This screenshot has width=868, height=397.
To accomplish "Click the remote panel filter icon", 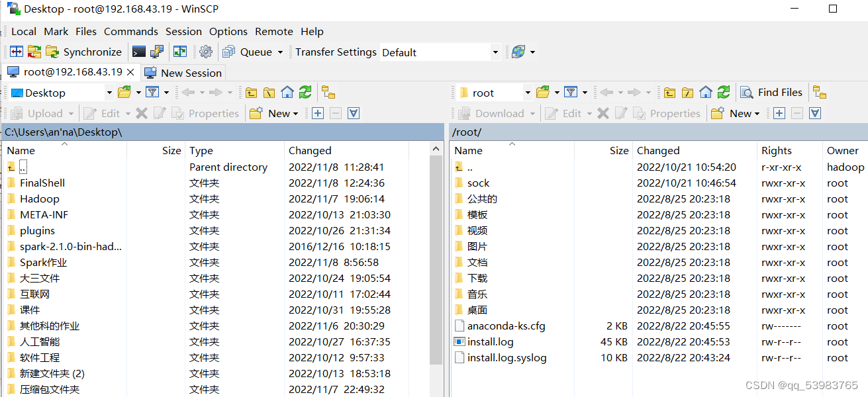I will (x=571, y=92).
